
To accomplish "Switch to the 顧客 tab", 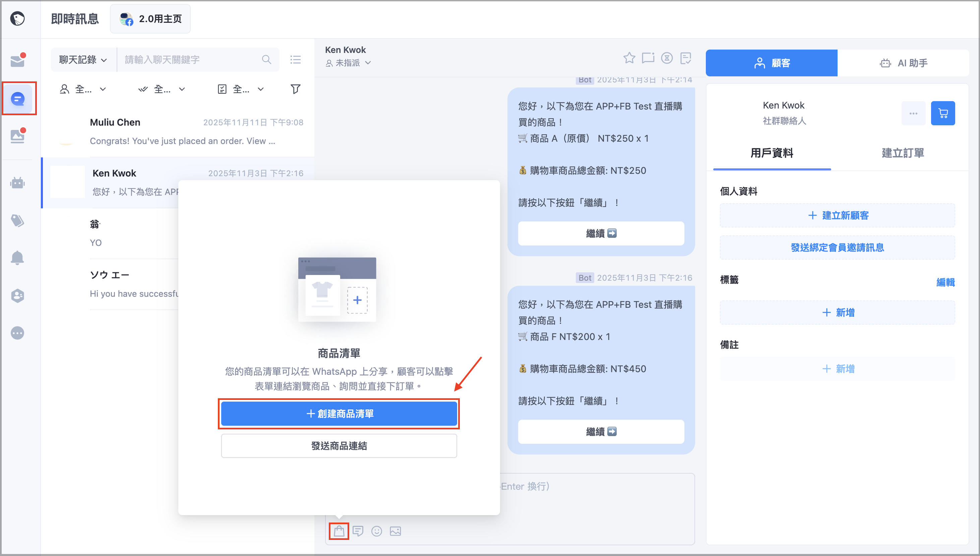I will 772,63.
